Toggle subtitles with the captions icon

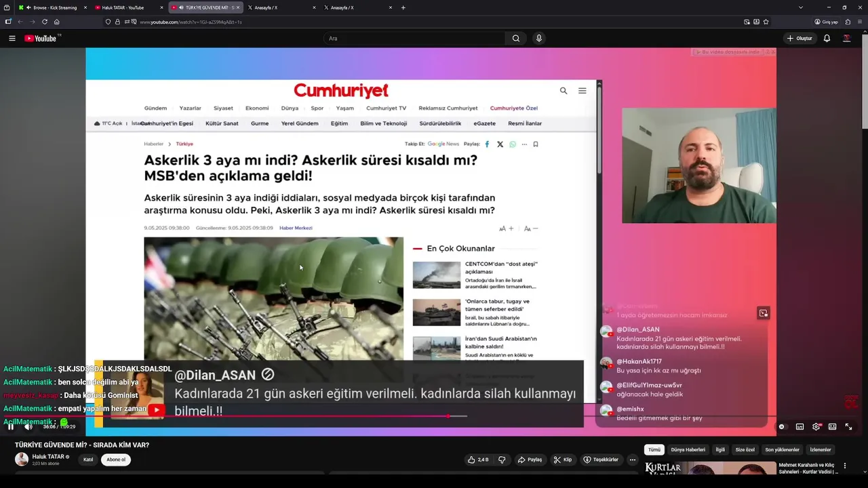(800, 426)
